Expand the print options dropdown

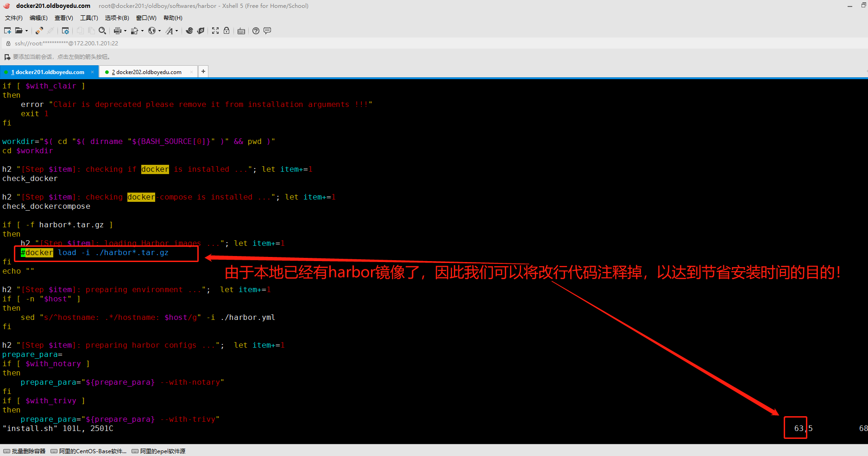pyautogui.click(x=126, y=31)
